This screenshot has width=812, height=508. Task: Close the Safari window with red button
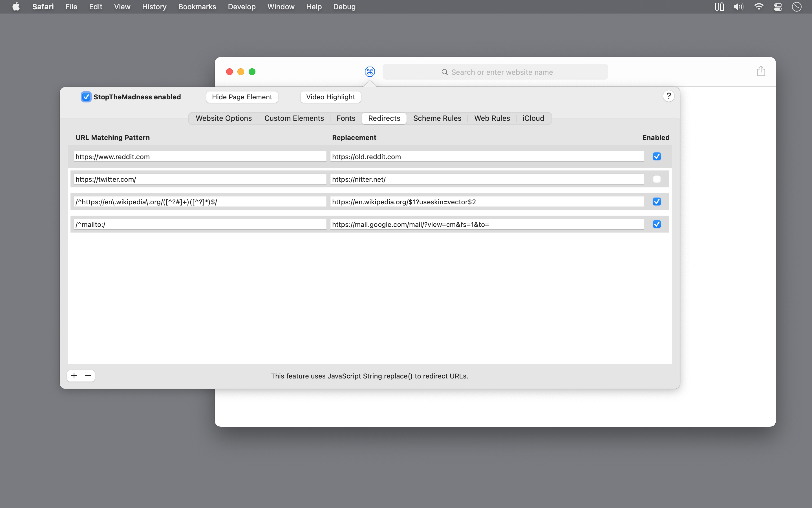(230, 72)
